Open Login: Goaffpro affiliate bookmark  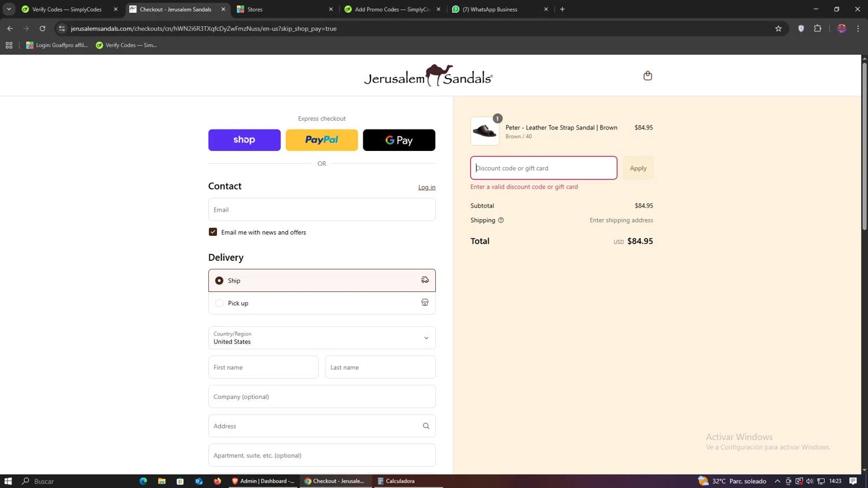coord(57,45)
